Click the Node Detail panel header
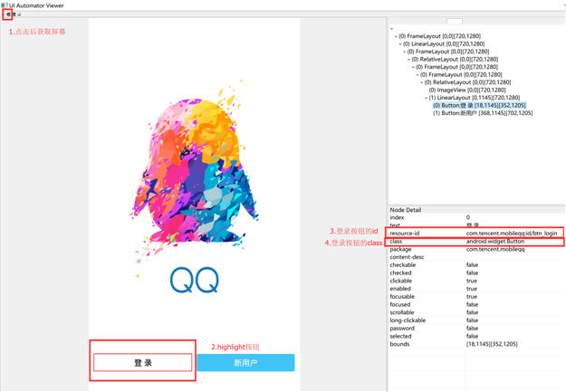The image size is (566, 392). point(476,210)
